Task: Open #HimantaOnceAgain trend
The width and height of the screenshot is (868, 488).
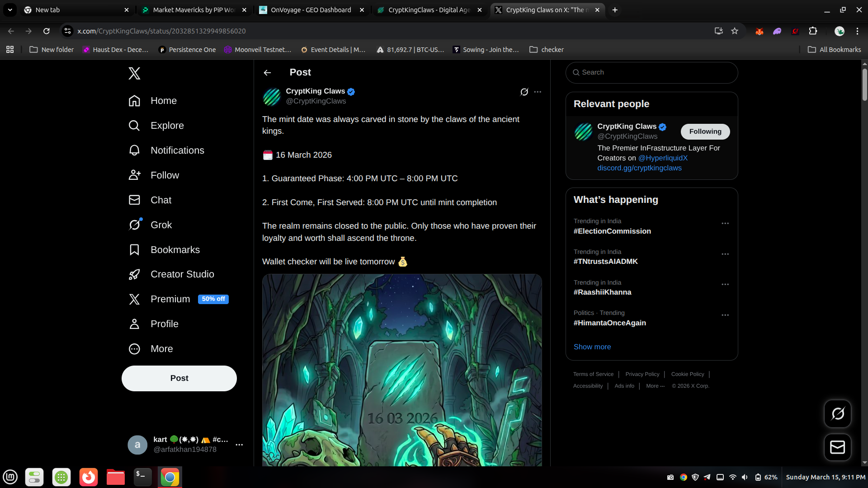Action: 609,323
